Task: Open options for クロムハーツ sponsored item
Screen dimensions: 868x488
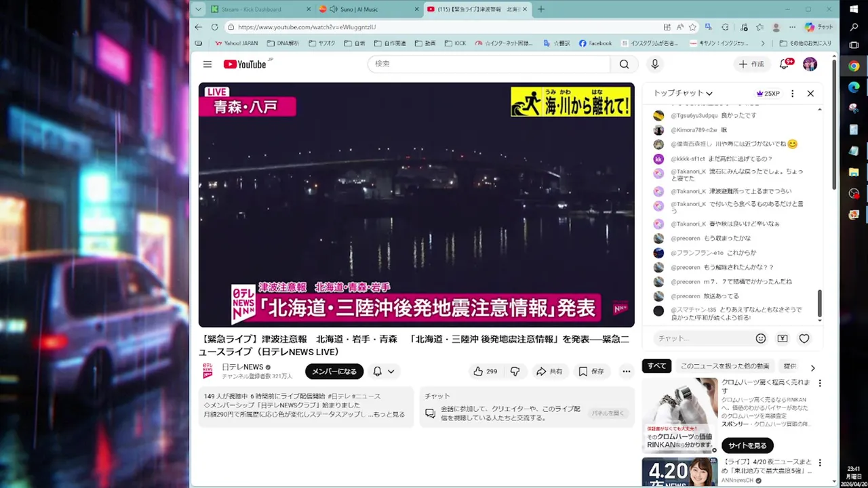Action: tap(820, 383)
